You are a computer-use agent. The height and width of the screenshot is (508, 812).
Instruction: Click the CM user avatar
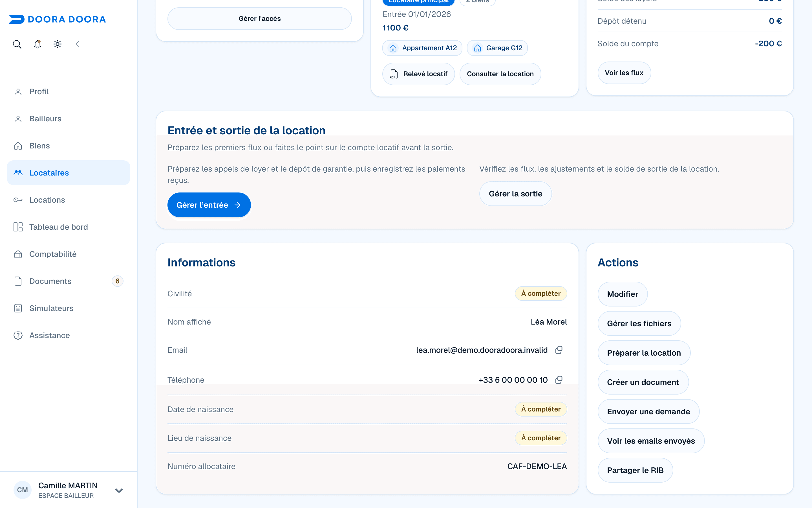tap(23, 490)
